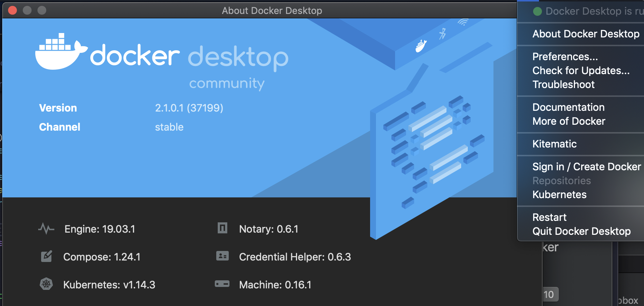Click the Docker whale logo
Viewport: 644px width, 306px height.
61,51
